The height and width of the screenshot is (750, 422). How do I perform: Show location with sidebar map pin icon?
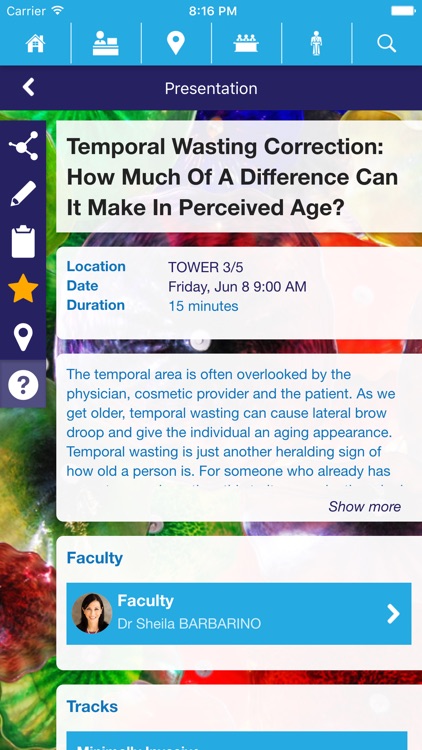[23, 337]
